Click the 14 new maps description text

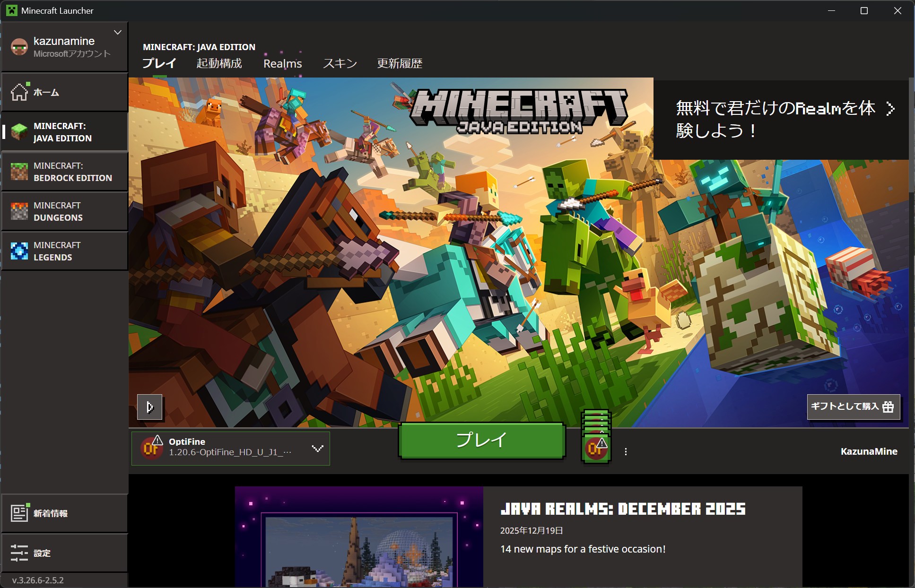tap(583, 549)
